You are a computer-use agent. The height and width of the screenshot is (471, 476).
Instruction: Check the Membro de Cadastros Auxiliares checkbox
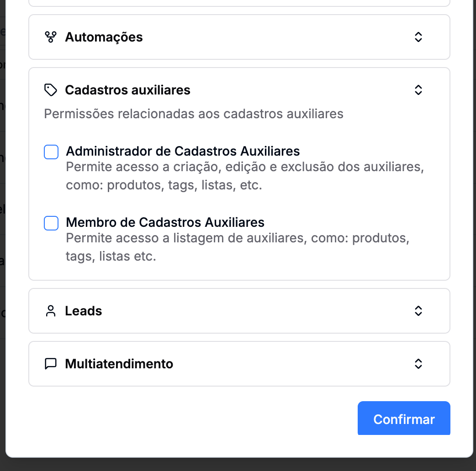(x=51, y=223)
